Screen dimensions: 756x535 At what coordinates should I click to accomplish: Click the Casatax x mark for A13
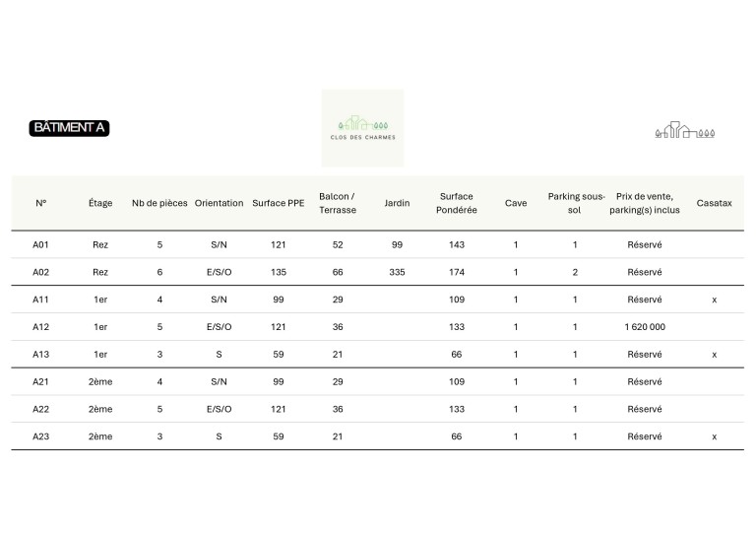pyautogui.click(x=714, y=355)
